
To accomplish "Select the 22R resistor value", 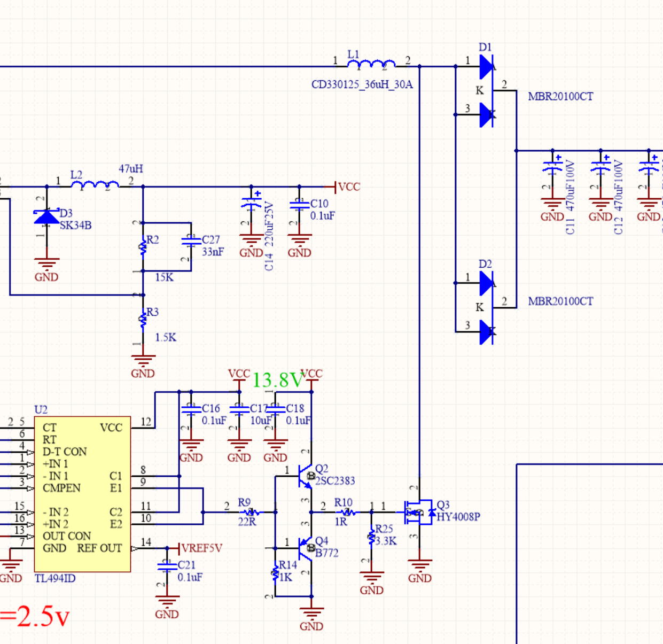I will [247, 522].
